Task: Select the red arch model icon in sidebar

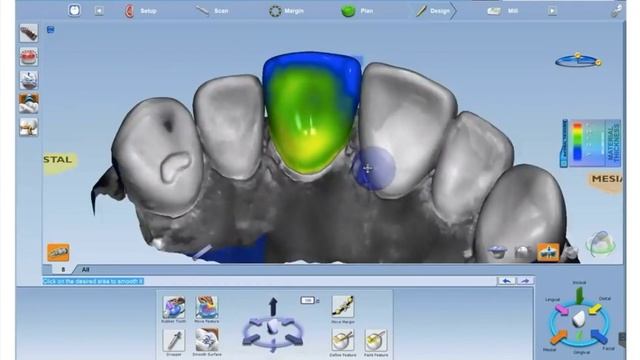Action: (x=29, y=56)
